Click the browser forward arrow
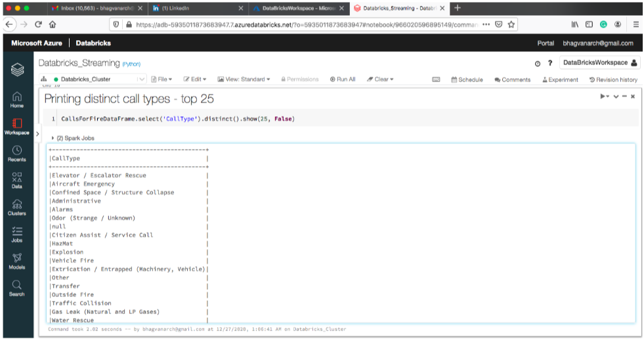 (24, 24)
